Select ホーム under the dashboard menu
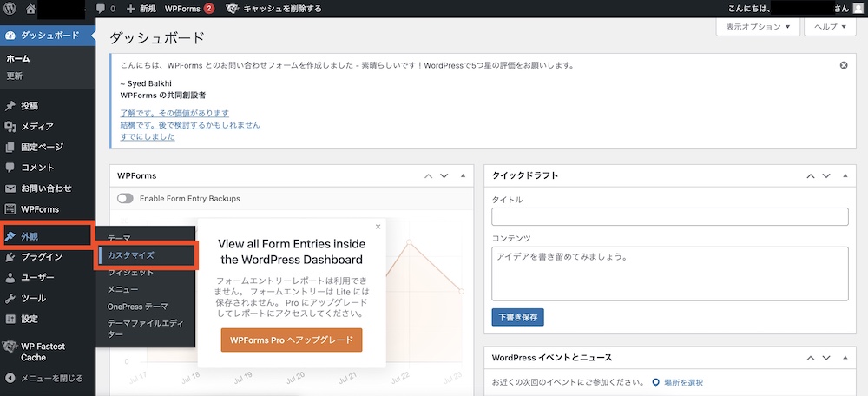 (x=18, y=59)
